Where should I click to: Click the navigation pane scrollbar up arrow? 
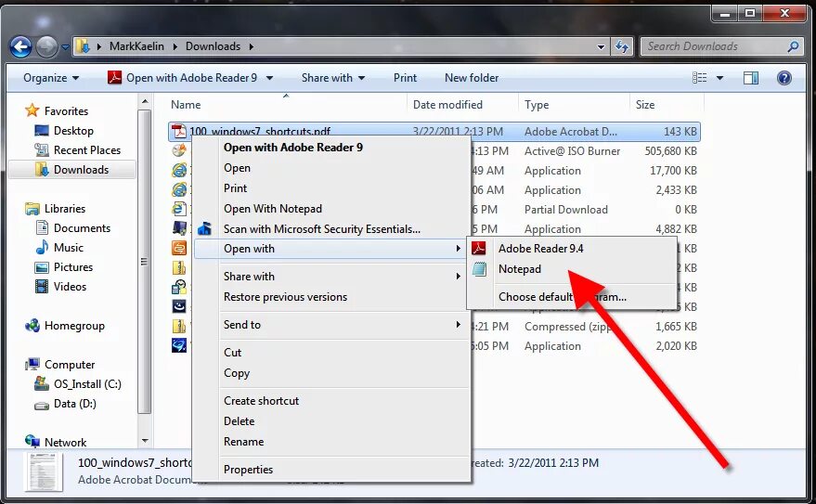pyautogui.click(x=145, y=101)
